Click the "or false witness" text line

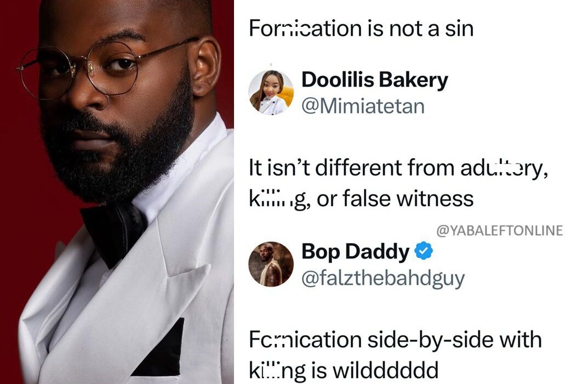tap(395, 198)
